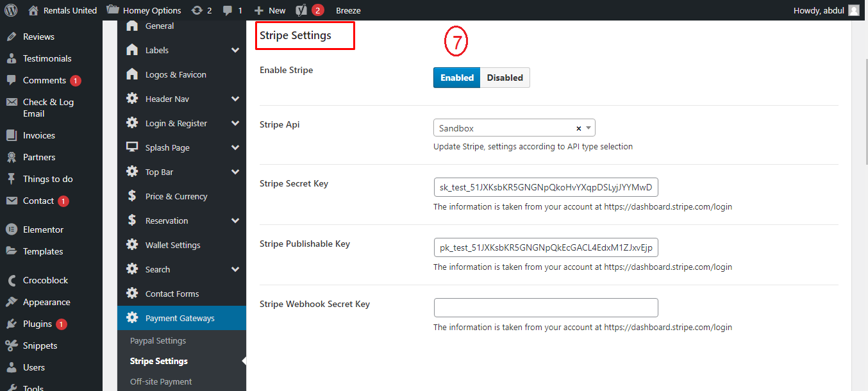Click the monitor icon beside Splash Page
868x391 pixels.
tap(132, 147)
